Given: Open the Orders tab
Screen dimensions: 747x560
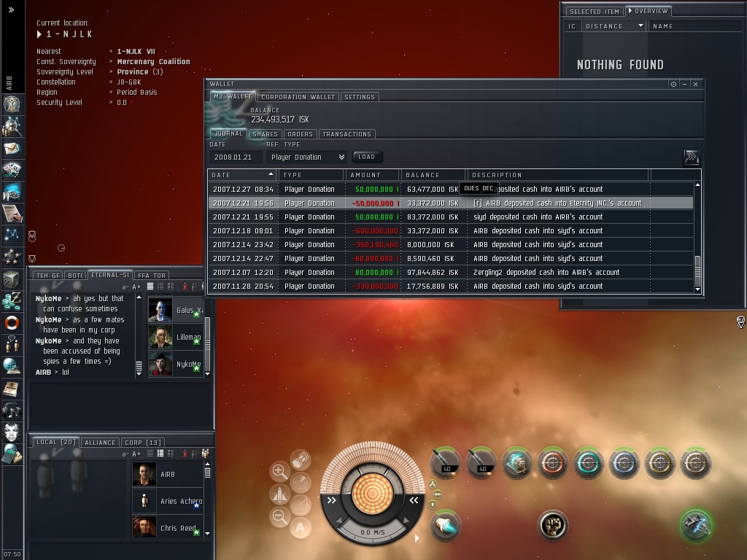Looking at the screenshot, I should [300, 134].
